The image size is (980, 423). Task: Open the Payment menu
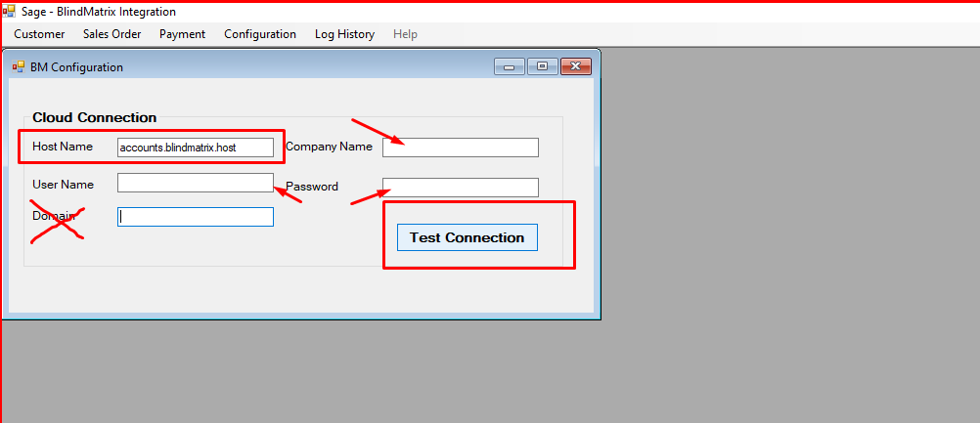click(182, 34)
